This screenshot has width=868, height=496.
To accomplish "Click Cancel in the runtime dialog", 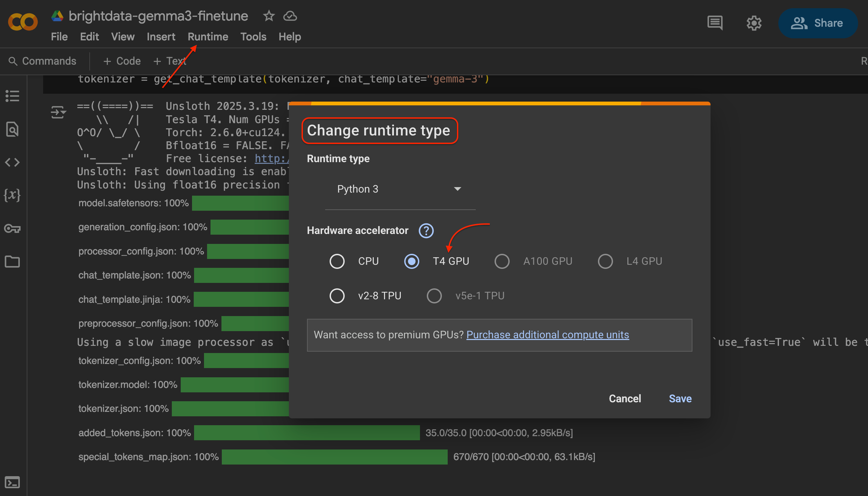I will [x=625, y=399].
